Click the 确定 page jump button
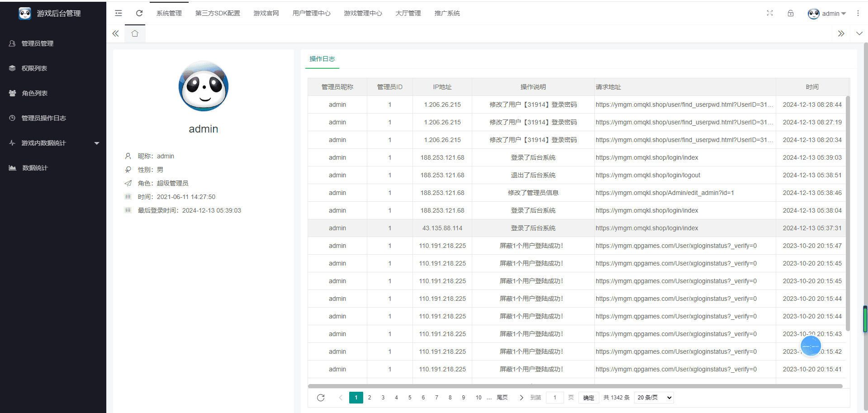This screenshot has width=868, height=413. click(589, 398)
